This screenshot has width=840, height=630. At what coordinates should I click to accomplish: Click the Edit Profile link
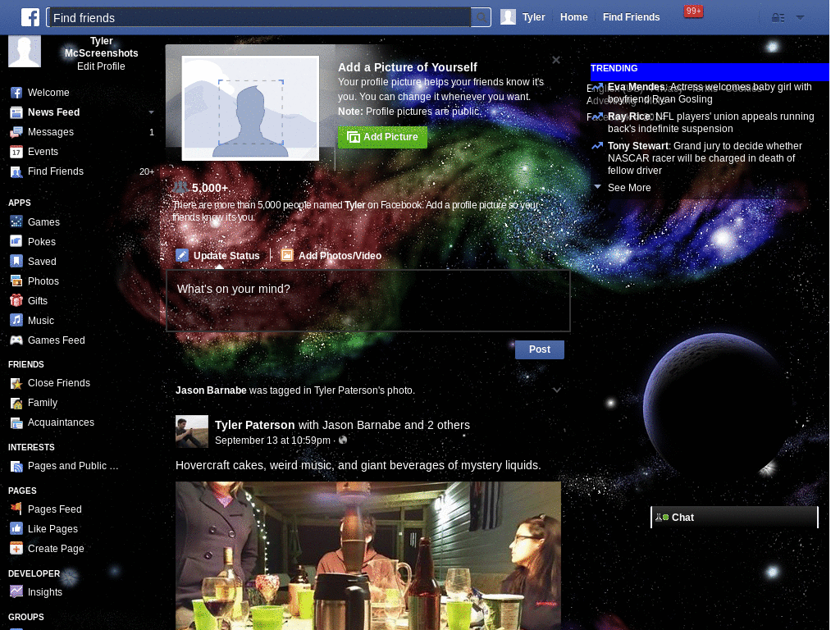point(101,66)
